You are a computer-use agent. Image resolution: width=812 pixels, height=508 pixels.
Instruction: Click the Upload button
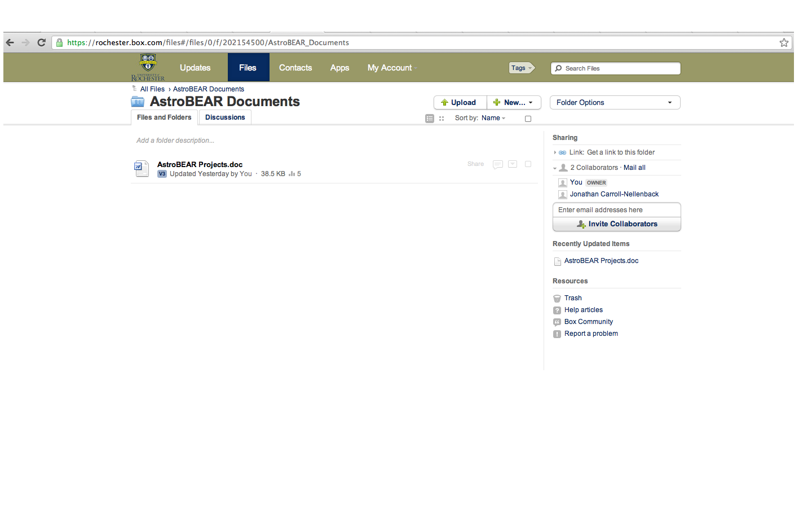coord(460,102)
